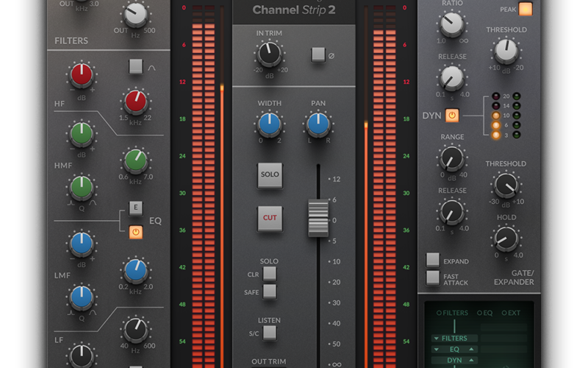Toggle the Expand button in Gate/Expander
This screenshot has width=588, height=368.
(433, 260)
